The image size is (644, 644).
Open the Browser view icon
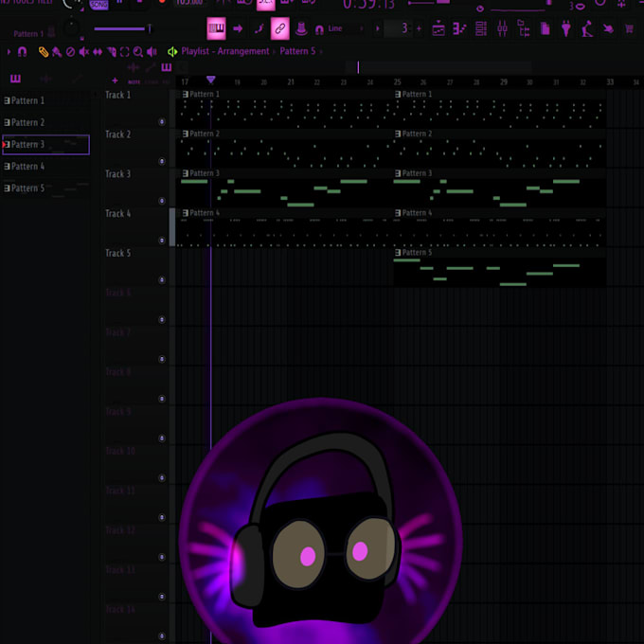pyautogui.click(x=524, y=28)
